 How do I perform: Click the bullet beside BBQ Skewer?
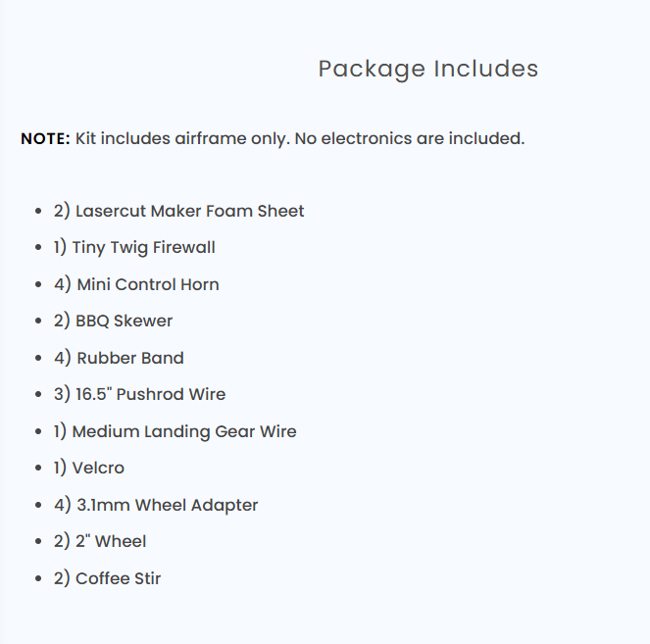tap(37, 322)
